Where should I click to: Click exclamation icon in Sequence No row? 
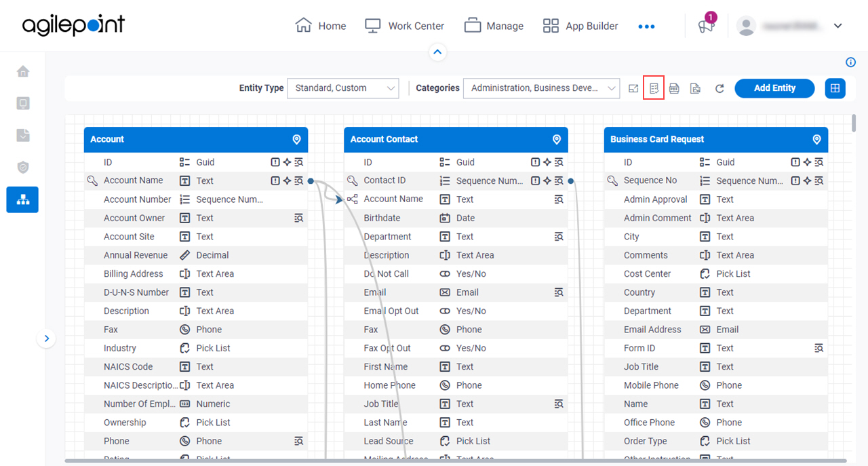(x=795, y=180)
